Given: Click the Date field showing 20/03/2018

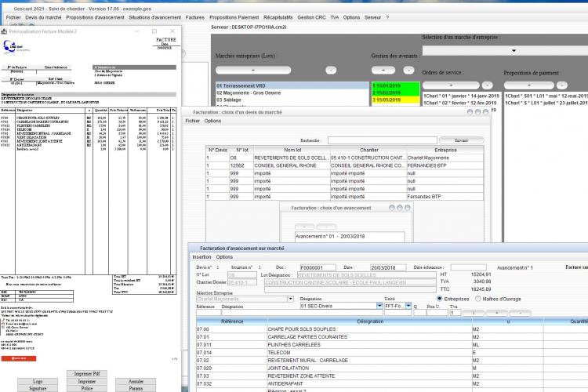Looking at the screenshot, I should coord(388,267).
